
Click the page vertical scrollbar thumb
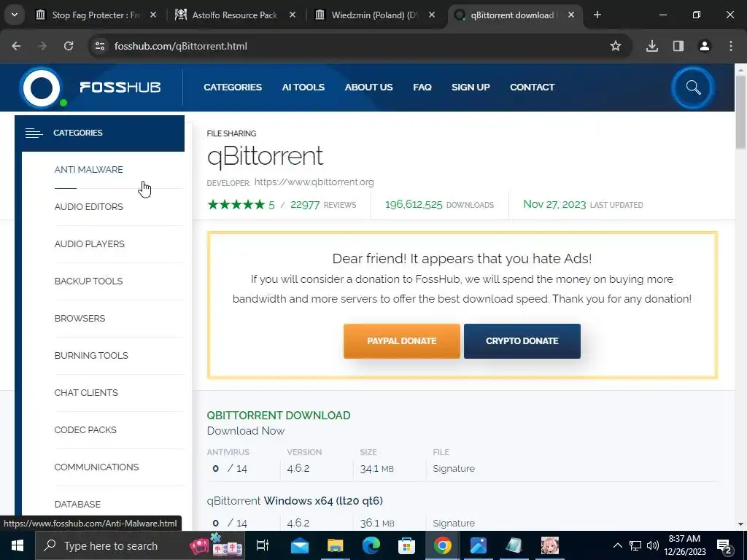tap(740, 112)
